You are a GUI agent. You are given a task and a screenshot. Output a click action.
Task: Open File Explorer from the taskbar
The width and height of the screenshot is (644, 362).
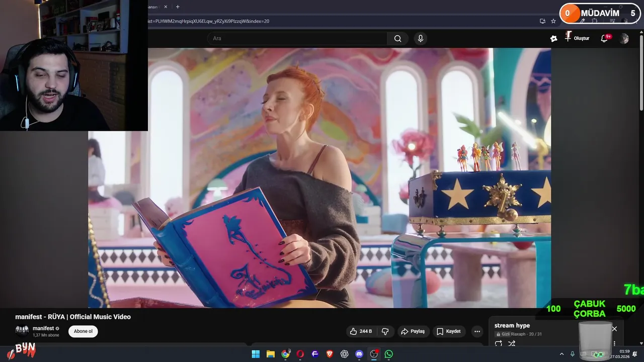pos(270,354)
